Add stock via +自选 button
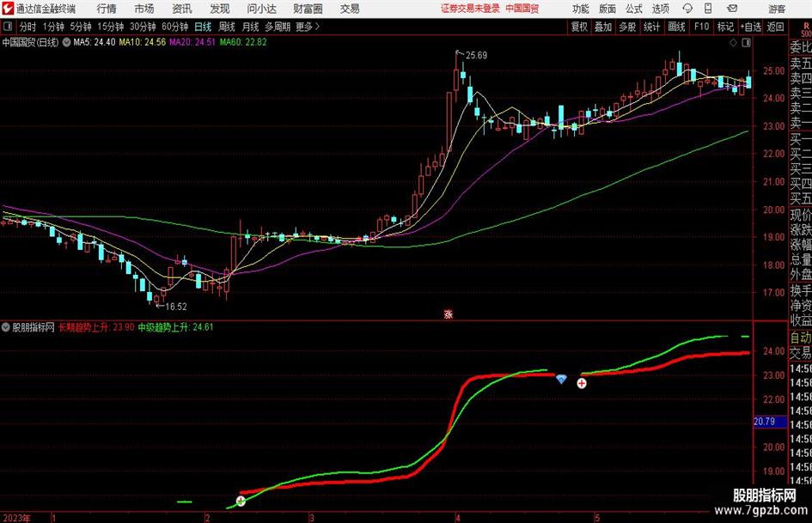This screenshot has width=812, height=523. point(751,27)
